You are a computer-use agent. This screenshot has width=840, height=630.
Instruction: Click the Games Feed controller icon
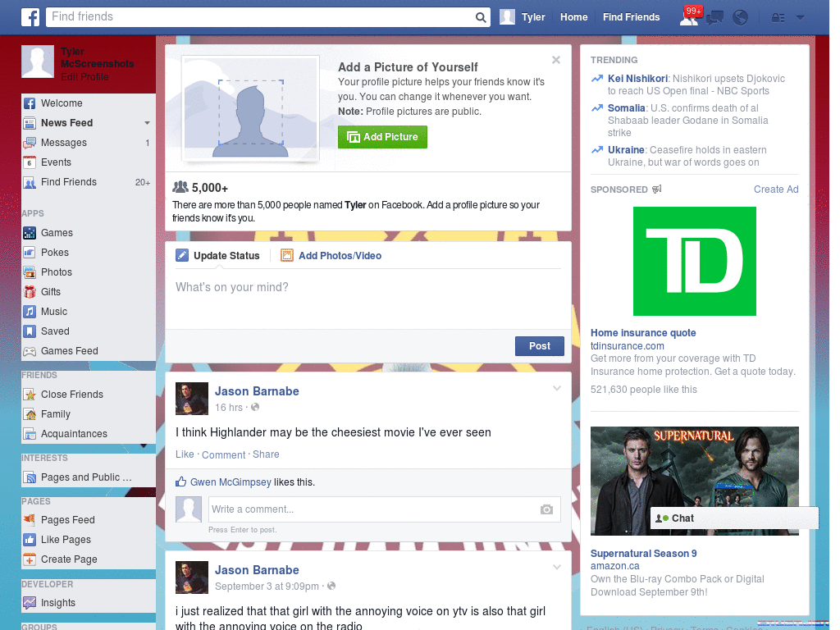[x=30, y=351]
